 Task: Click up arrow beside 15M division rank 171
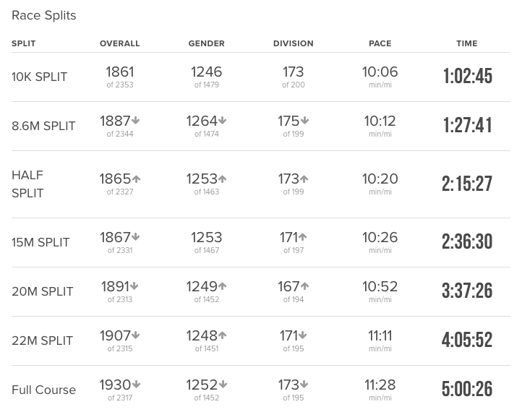302,238
